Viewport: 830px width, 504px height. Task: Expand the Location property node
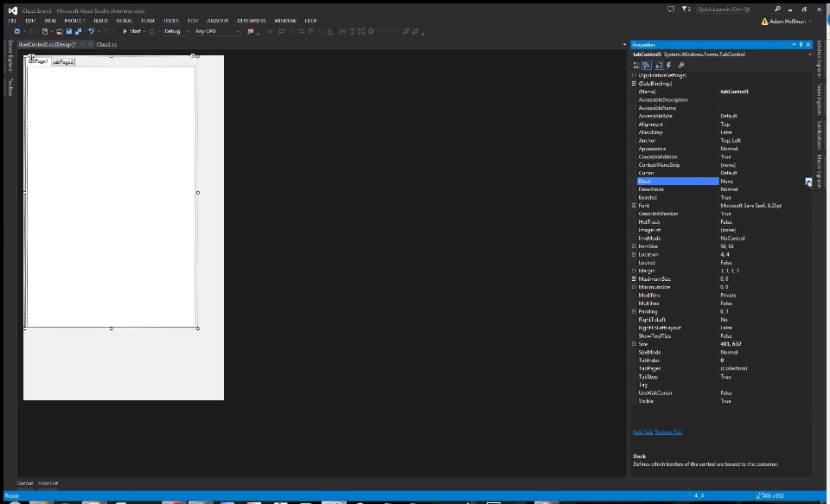coord(634,255)
